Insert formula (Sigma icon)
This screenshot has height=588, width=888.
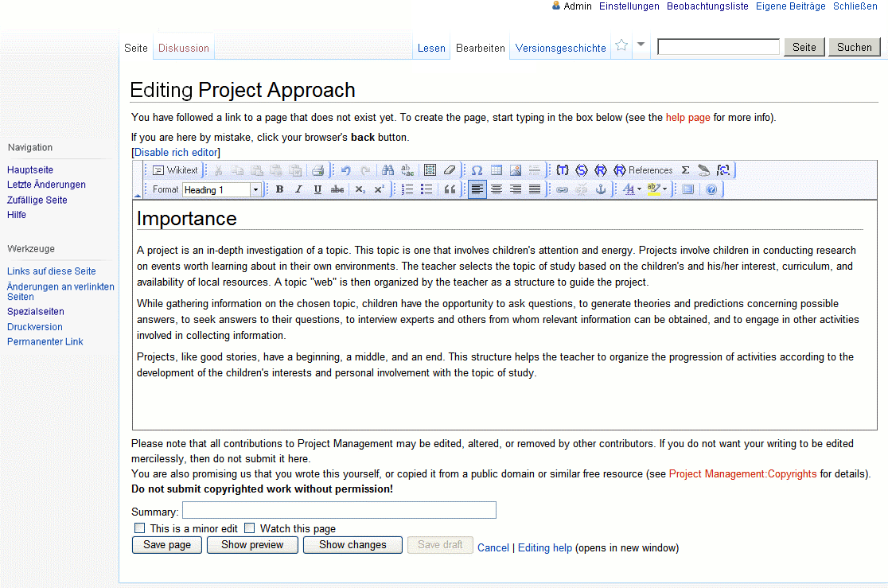685,170
